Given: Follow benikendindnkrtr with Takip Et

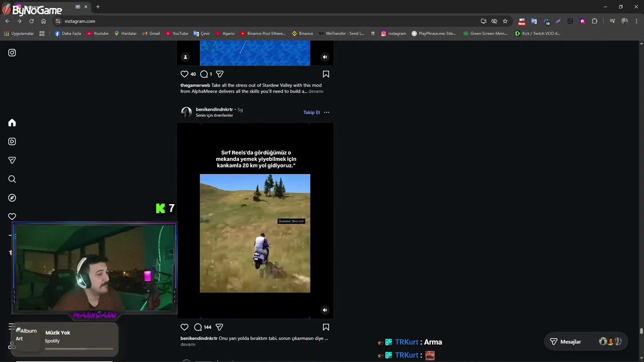Looking at the screenshot, I should [x=311, y=112].
